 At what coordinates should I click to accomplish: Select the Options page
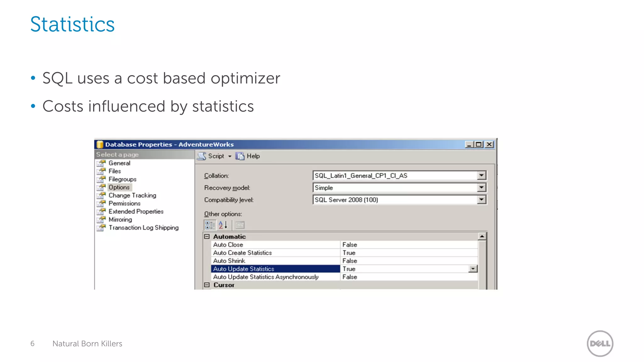pos(119,187)
